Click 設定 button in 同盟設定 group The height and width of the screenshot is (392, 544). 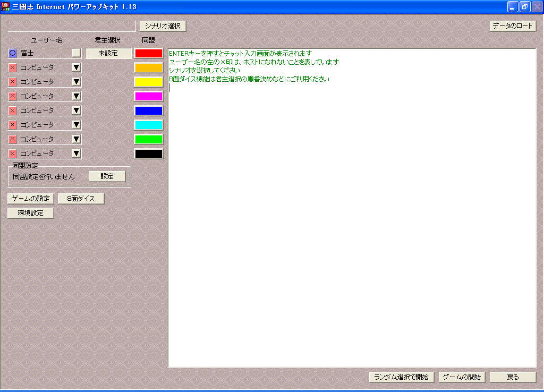pos(107,176)
